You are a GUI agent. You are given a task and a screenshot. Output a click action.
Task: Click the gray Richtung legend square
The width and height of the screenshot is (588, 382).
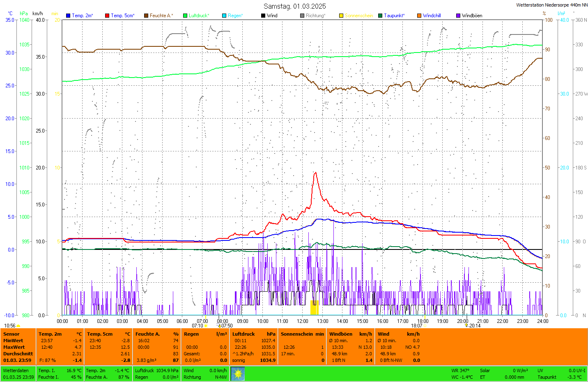coord(302,16)
